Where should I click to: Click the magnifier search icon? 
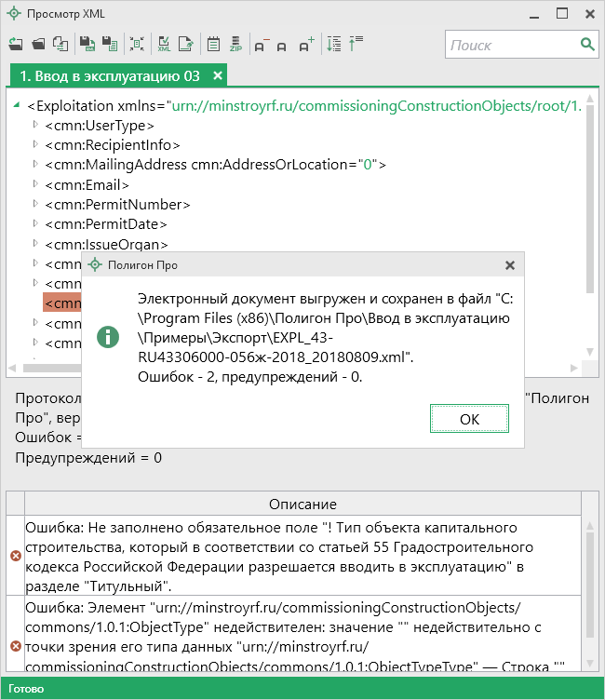587,44
